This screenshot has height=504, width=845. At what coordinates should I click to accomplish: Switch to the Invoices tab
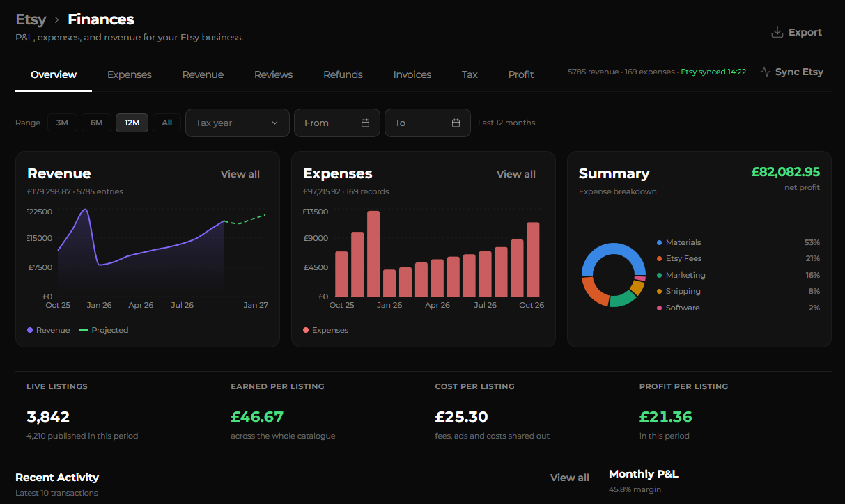click(x=412, y=74)
